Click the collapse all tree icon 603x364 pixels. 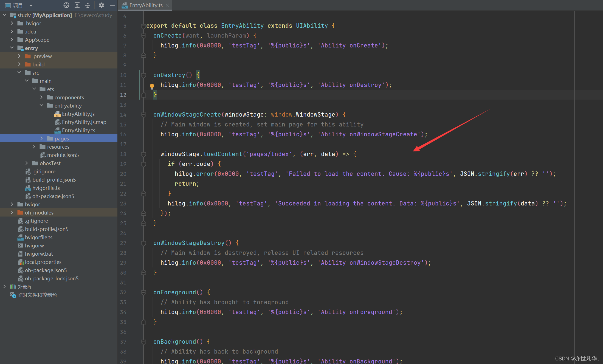88,5
